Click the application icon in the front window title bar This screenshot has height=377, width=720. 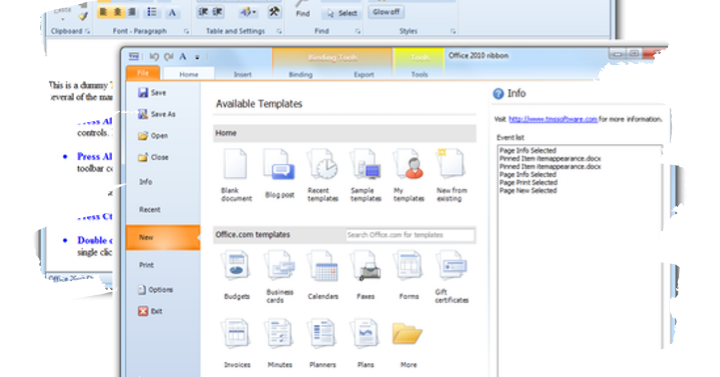(134, 56)
